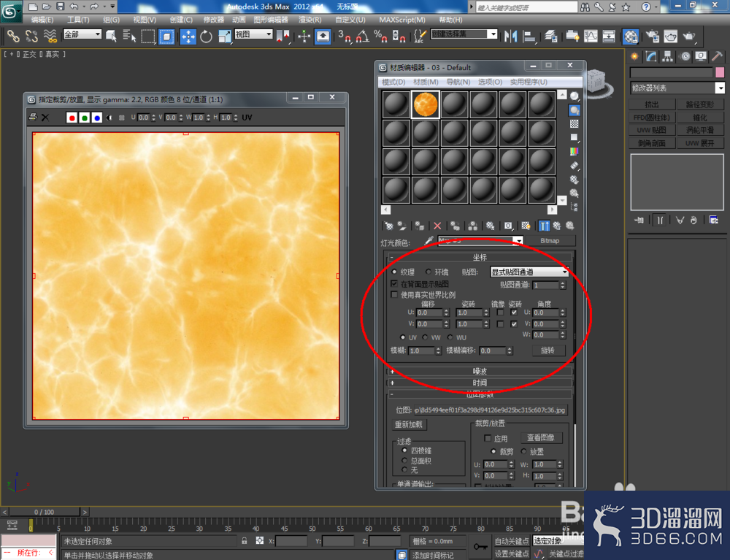Collapse 坐标 rollout
Viewport: 730px width, 560px height.
[x=480, y=257]
